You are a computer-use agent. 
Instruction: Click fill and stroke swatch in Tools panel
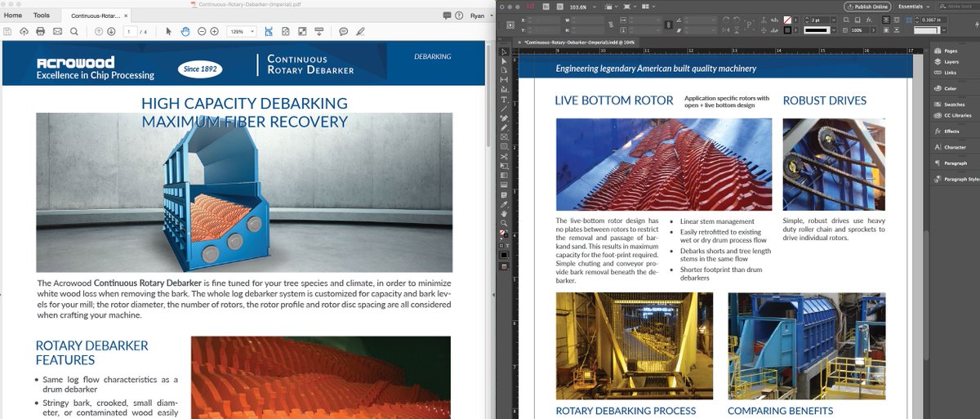click(504, 234)
